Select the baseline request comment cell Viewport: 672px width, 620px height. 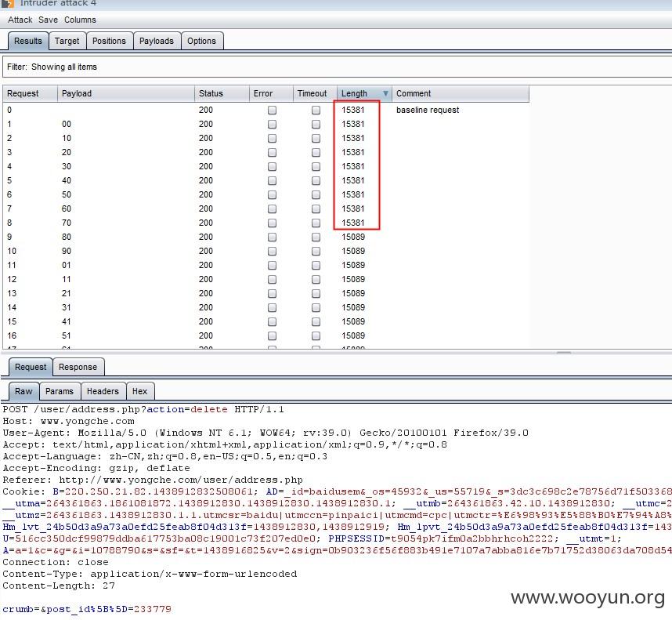(x=428, y=111)
